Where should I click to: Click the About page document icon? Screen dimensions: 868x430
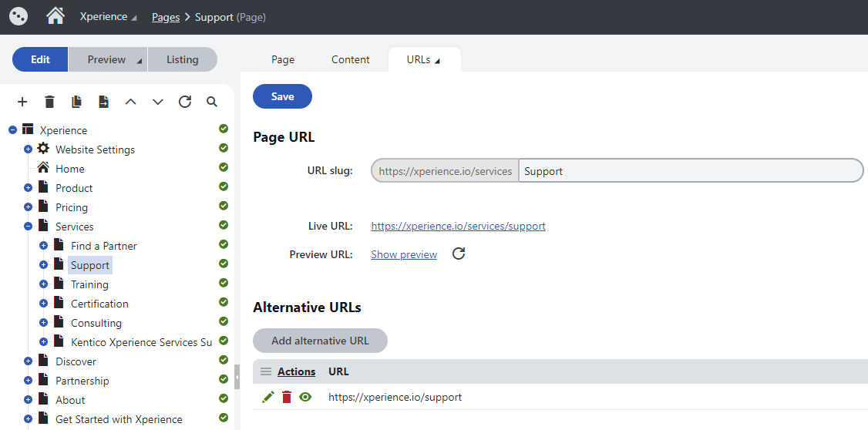coord(43,399)
